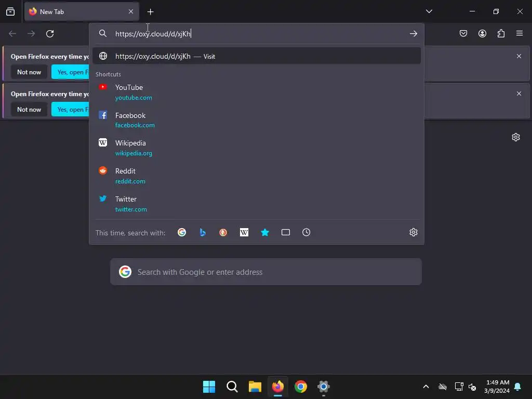
Task: Click the wikipedia.org link text
Action: click(x=134, y=153)
